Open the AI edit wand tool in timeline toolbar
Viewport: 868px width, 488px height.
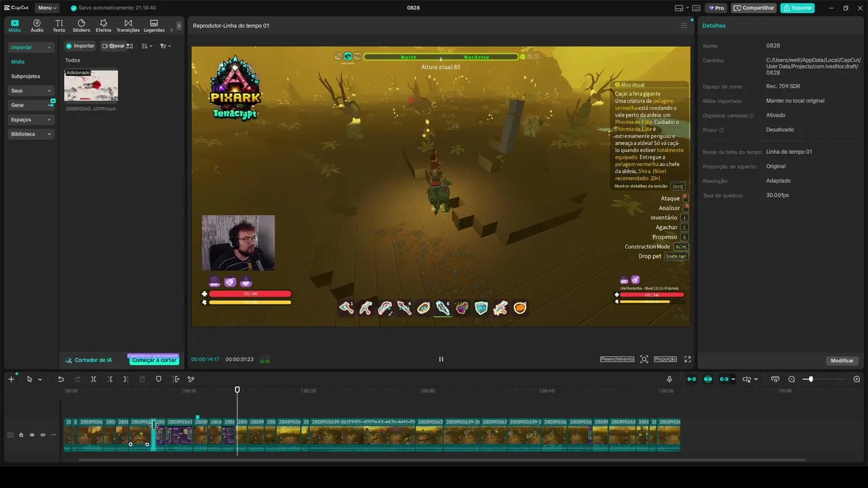(x=191, y=379)
